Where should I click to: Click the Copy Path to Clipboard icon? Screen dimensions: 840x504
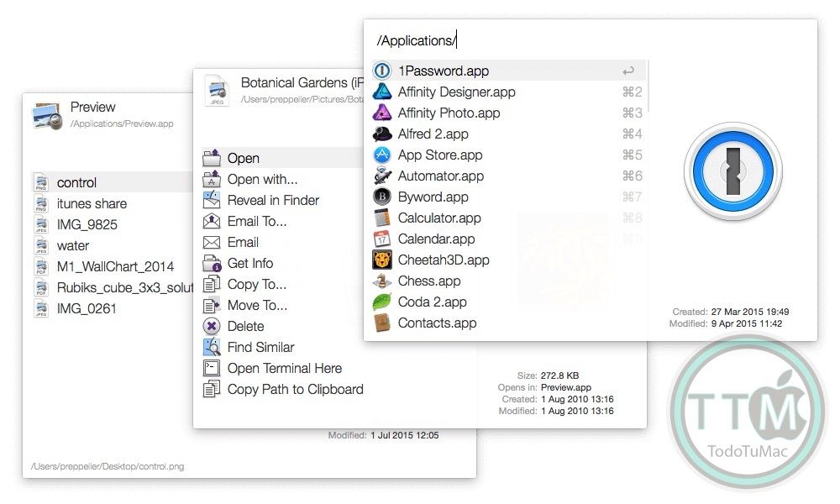click(212, 390)
